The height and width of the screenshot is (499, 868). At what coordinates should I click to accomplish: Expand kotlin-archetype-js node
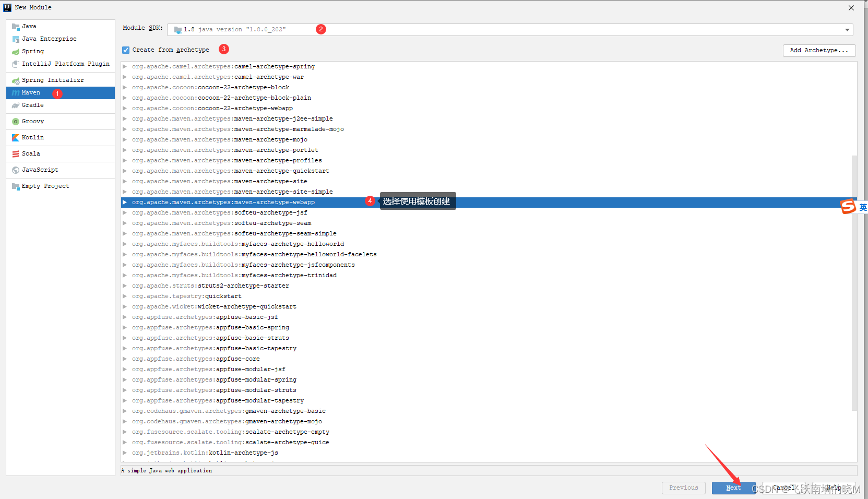pyautogui.click(x=125, y=453)
